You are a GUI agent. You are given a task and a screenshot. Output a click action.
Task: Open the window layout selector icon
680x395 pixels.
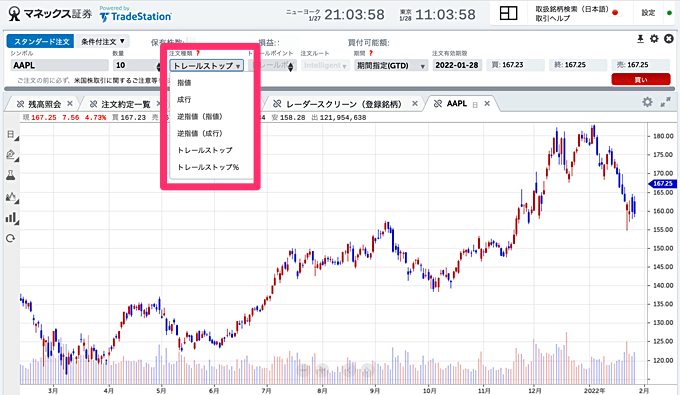tap(508, 13)
